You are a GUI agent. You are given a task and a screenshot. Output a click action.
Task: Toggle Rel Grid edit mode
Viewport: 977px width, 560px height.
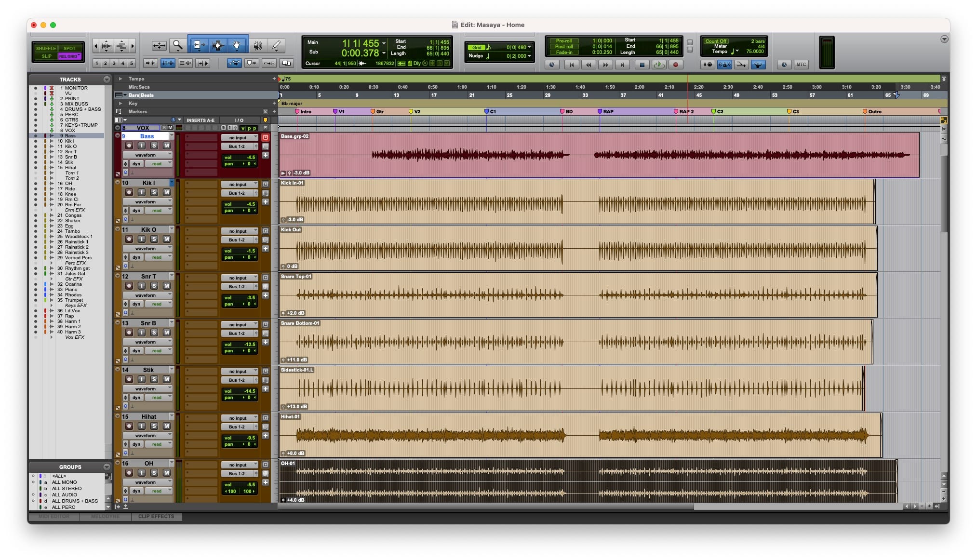point(69,56)
